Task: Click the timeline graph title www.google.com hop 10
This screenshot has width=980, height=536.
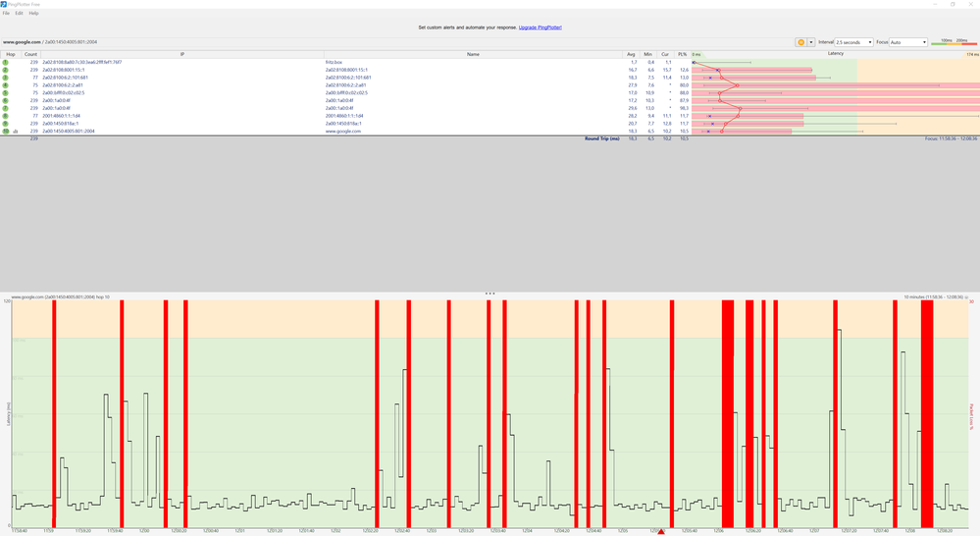Action: (61, 297)
